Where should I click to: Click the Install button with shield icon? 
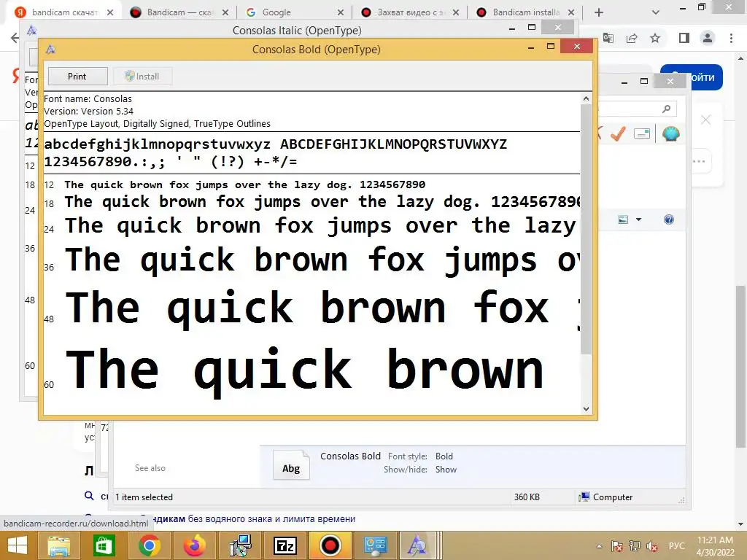point(142,76)
